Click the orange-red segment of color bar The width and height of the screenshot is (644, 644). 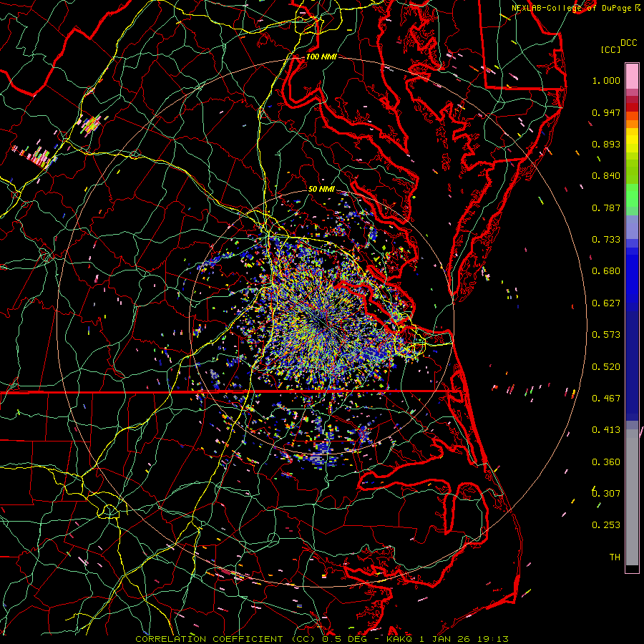click(x=632, y=116)
